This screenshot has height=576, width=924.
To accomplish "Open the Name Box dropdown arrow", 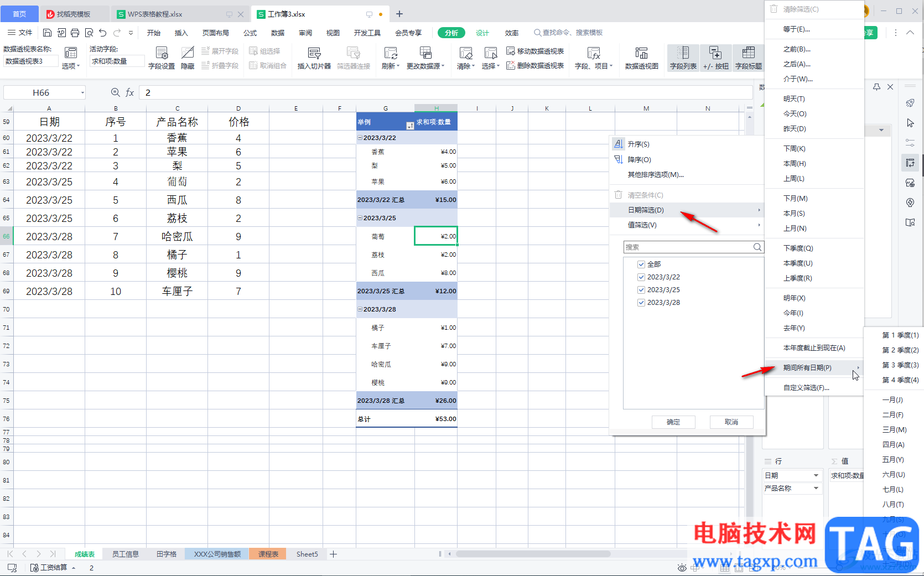I will [82, 92].
